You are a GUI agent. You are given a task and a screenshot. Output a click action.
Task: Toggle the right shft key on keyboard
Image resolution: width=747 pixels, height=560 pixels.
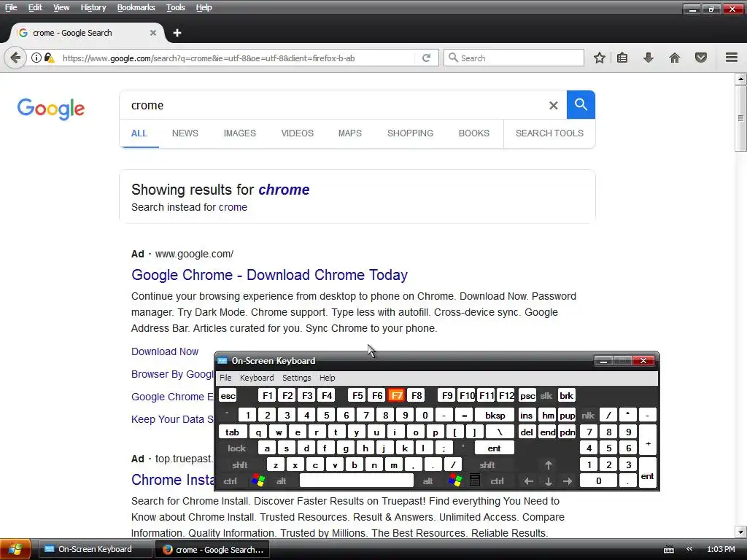point(487,464)
